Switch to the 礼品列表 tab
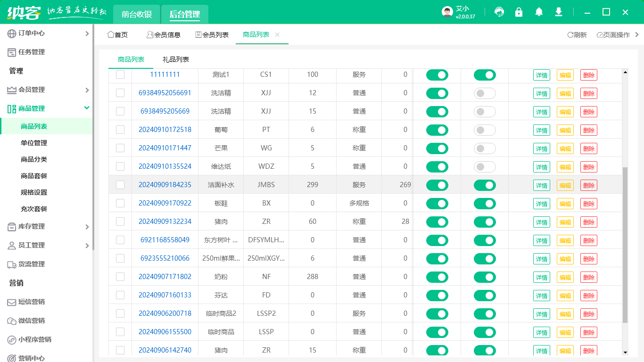This screenshot has height=362, width=644. 176,59
